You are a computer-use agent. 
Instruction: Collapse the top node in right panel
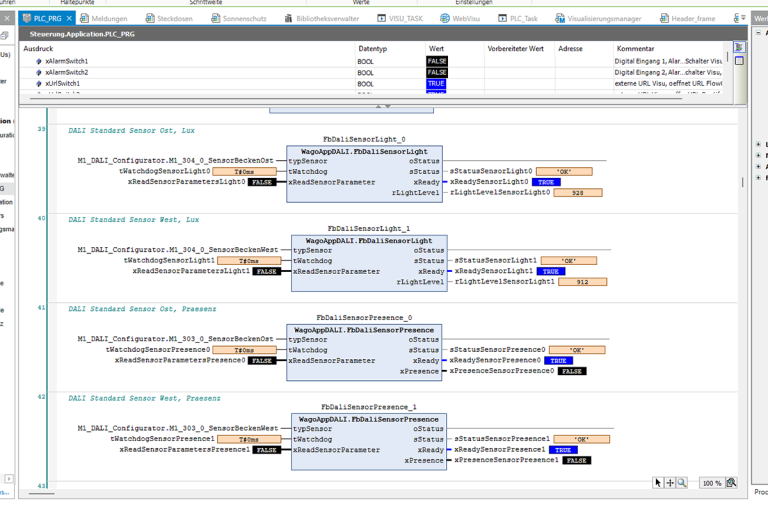758,32
